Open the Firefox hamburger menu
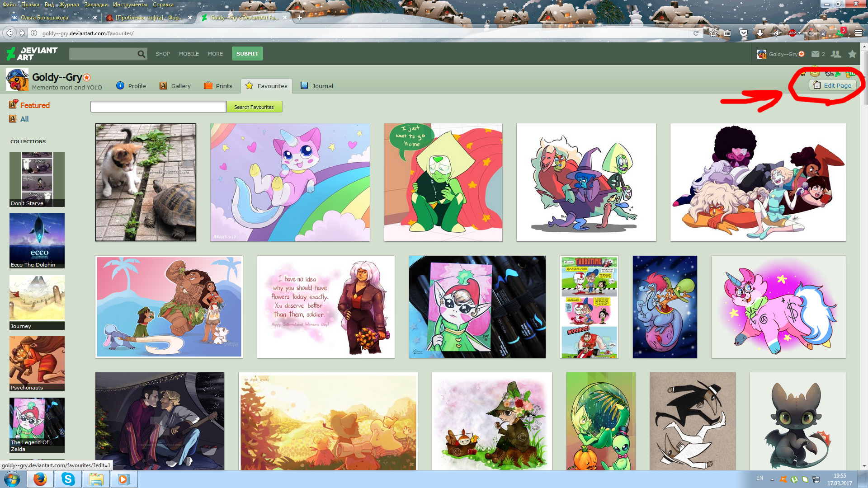 (859, 33)
